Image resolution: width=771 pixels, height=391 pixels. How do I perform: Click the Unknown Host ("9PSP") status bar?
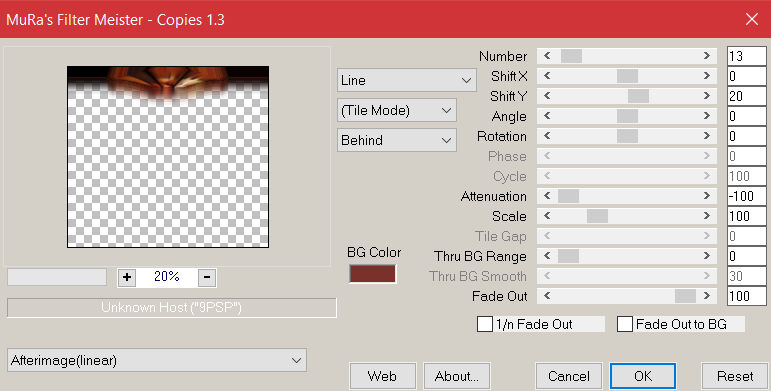click(x=172, y=308)
